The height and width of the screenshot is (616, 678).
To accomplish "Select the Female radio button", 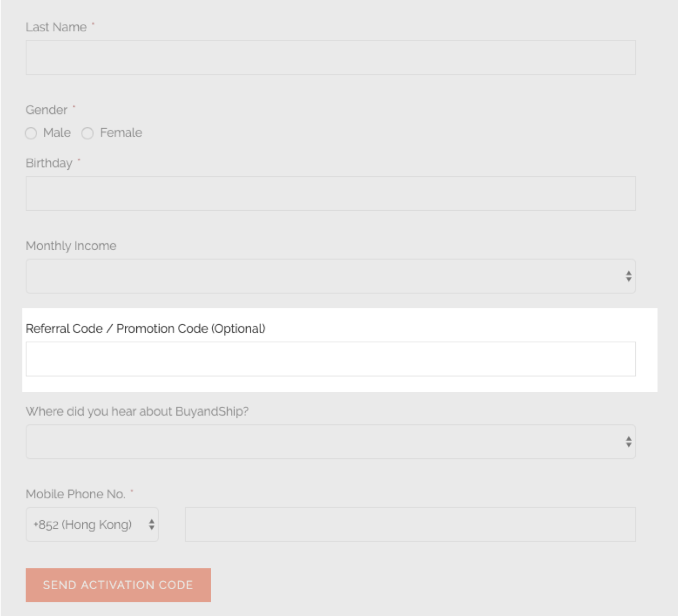I will coord(88,133).
